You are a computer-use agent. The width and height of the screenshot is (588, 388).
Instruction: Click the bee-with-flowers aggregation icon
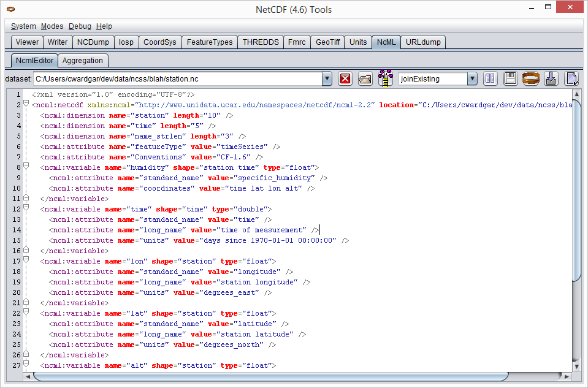(x=385, y=78)
